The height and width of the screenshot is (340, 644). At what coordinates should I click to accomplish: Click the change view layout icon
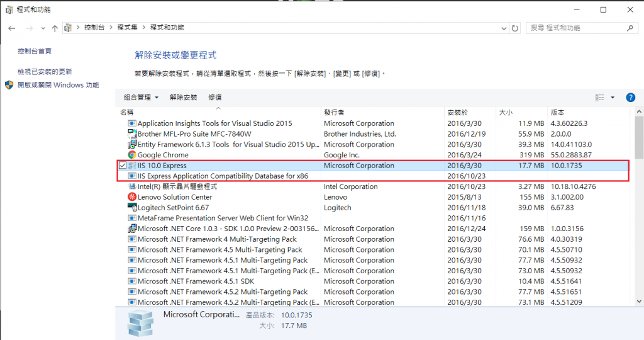[x=599, y=98]
